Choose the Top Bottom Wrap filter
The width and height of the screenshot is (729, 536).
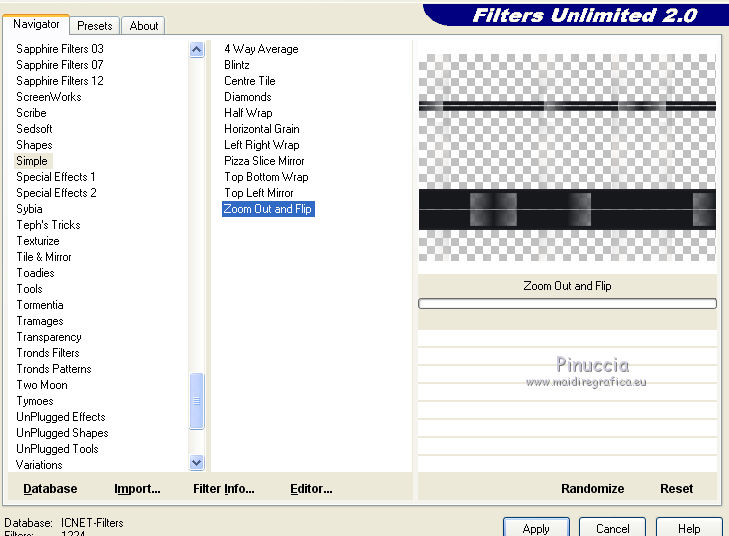[266, 177]
